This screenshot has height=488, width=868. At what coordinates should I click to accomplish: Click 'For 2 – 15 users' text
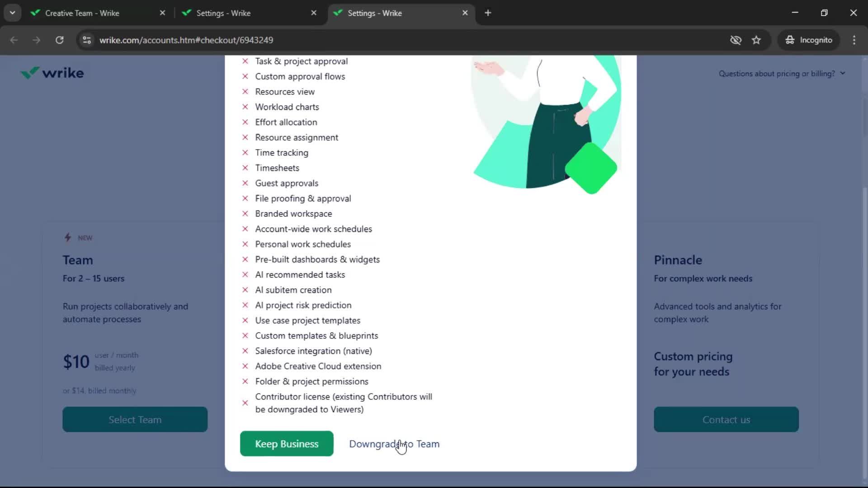[94, 278]
